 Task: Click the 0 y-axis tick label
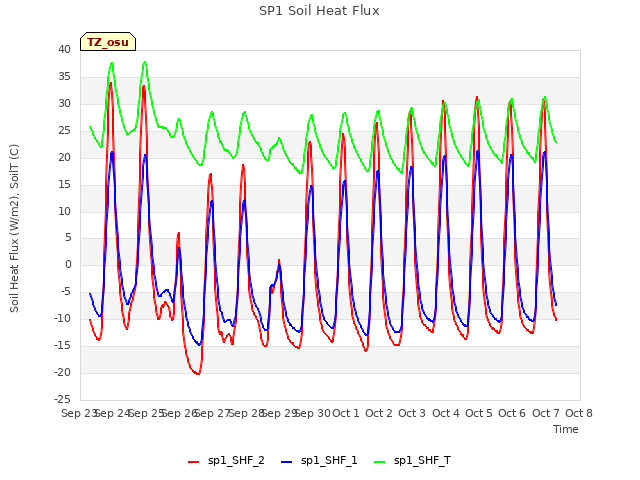tap(68, 264)
